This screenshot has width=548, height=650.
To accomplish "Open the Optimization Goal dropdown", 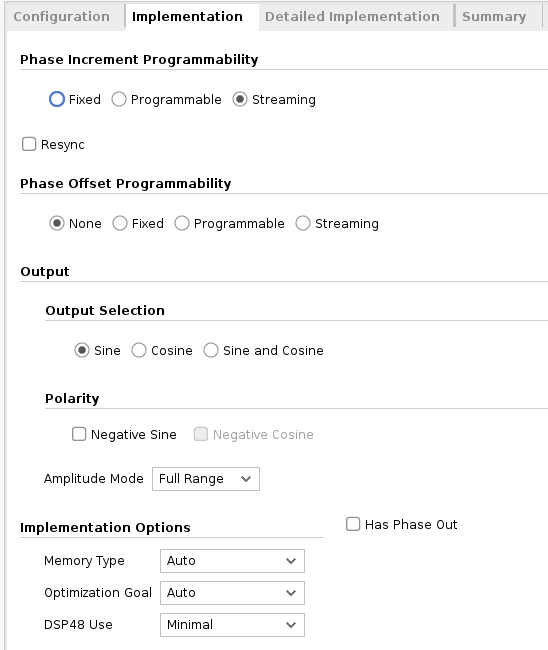I will [233, 593].
